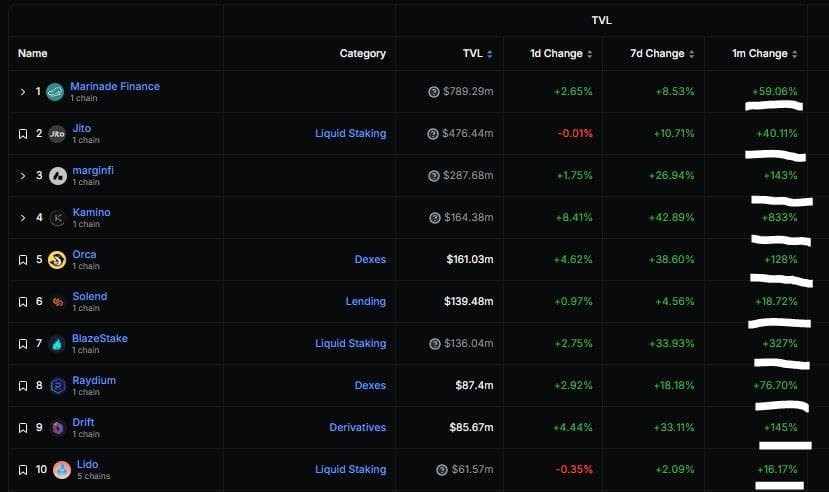This screenshot has width=829, height=492.
Task: Click the +42.89% 7d change value
Action: 671,217
